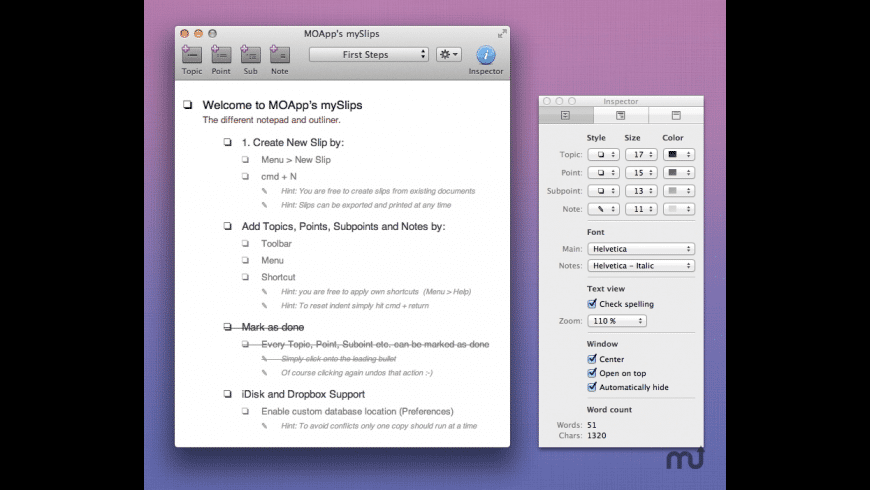Click pencil icon of 'Slips can be exported' hint
870x490 pixels.
coord(265,205)
